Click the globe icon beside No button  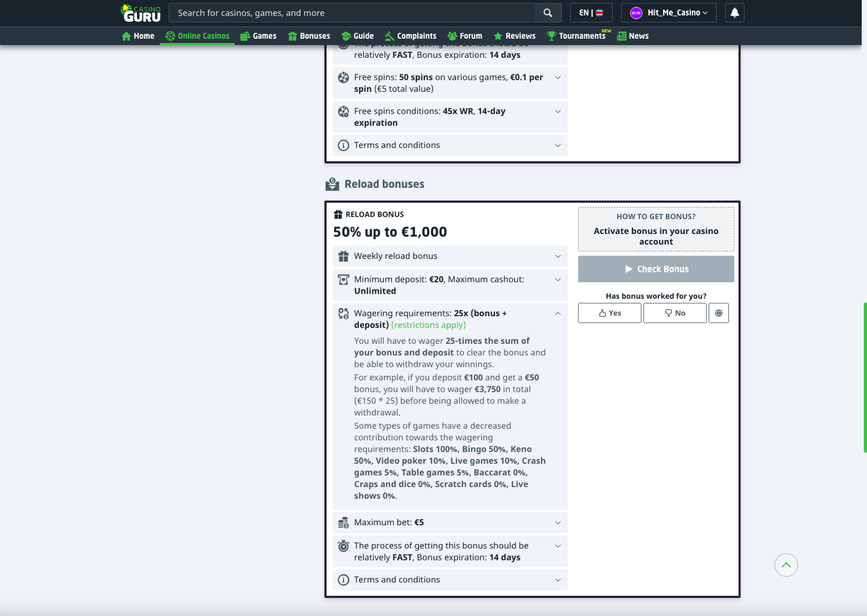coord(718,313)
